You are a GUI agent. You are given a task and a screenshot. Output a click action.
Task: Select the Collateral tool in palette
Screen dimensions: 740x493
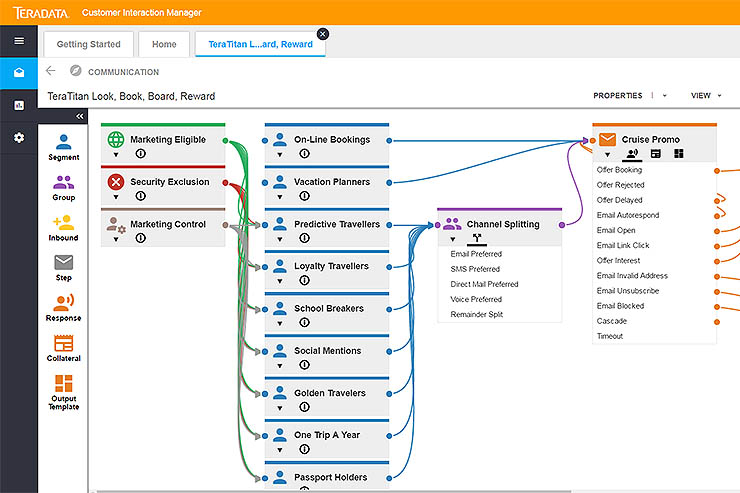[64, 347]
